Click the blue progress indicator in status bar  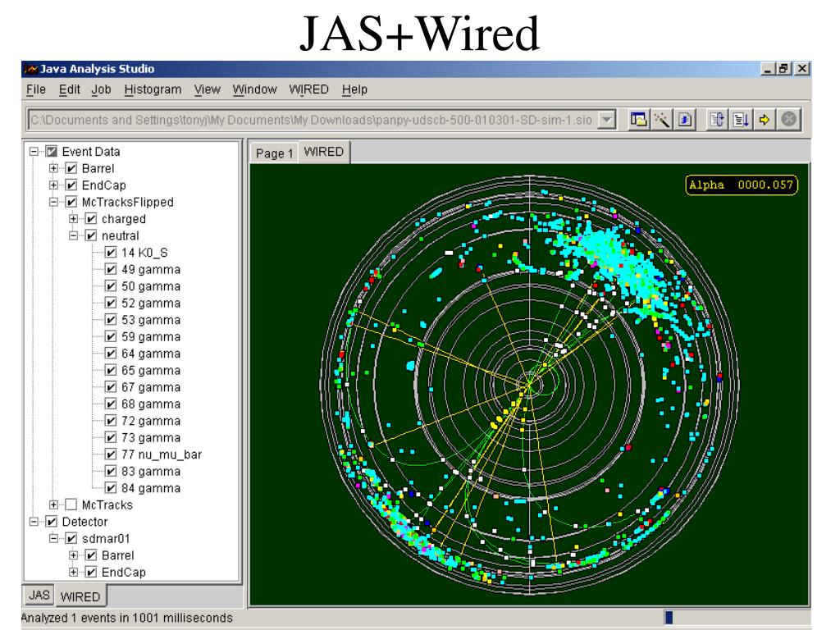tap(669, 617)
